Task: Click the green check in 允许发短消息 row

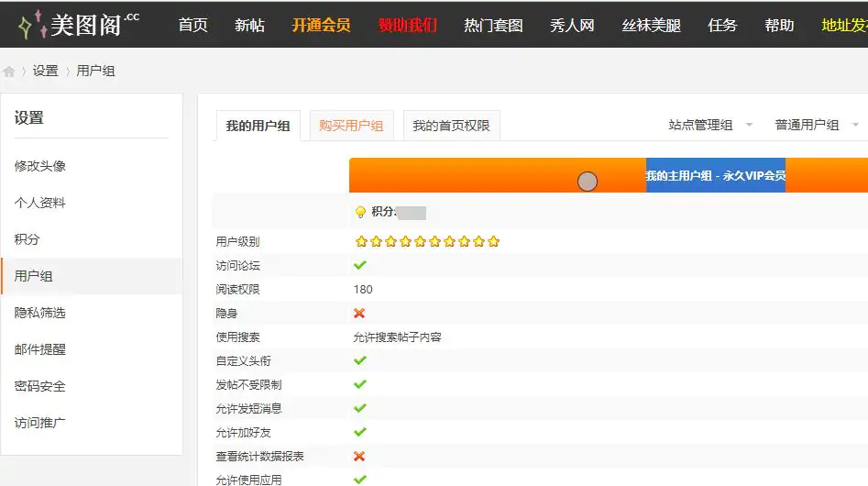Action: click(x=360, y=408)
